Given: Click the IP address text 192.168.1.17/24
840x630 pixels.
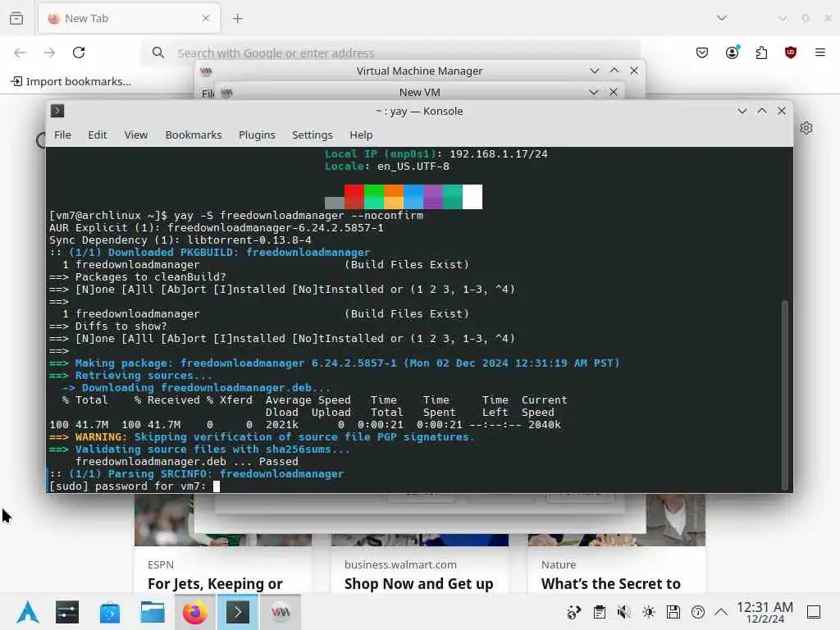Looking at the screenshot, I should pyautogui.click(x=498, y=153).
